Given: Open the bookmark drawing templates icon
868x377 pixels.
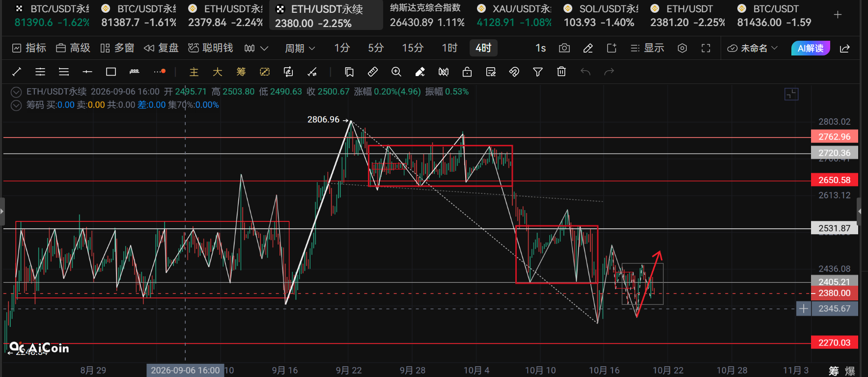Looking at the screenshot, I should (x=349, y=72).
